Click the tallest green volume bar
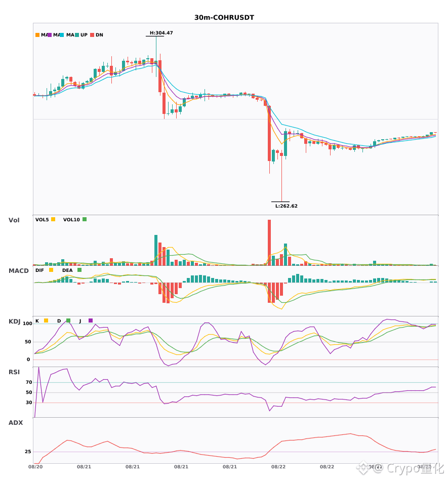448x481 pixels. coord(156,250)
